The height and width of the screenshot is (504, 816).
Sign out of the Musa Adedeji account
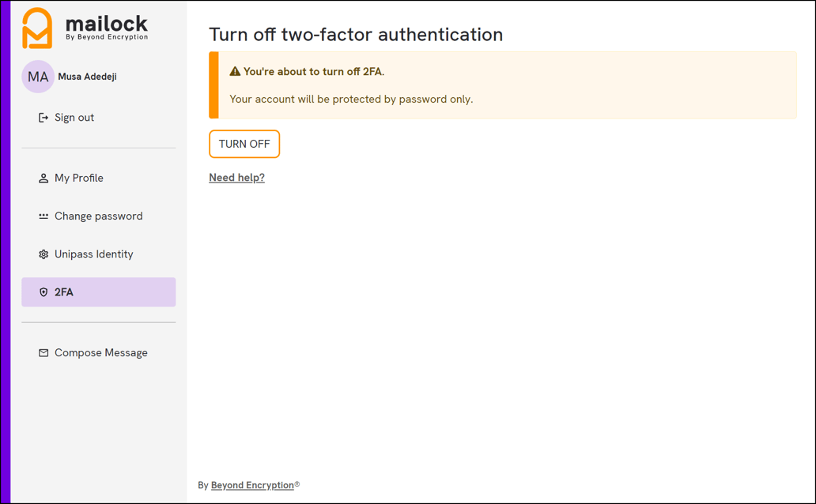74,117
